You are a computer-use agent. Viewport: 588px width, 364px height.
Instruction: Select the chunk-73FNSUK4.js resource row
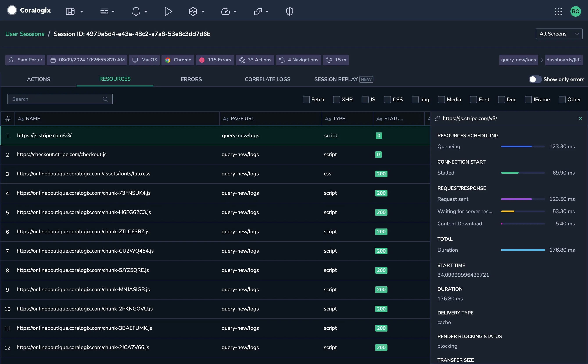[x=215, y=193]
